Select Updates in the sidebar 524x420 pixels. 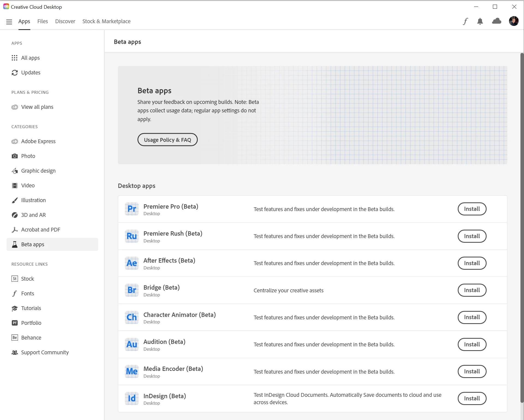pyautogui.click(x=31, y=73)
